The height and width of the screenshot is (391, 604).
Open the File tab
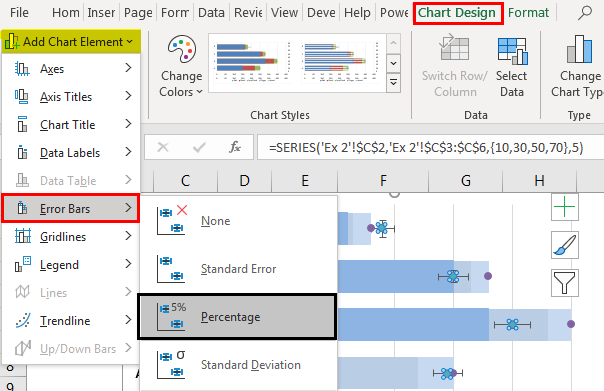[19, 13]
